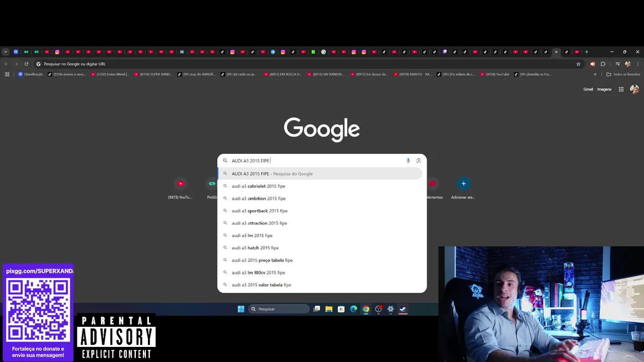Screen dimensions: 644x362
Task: Click the red speaker extension icon
Action: (592, 64)
